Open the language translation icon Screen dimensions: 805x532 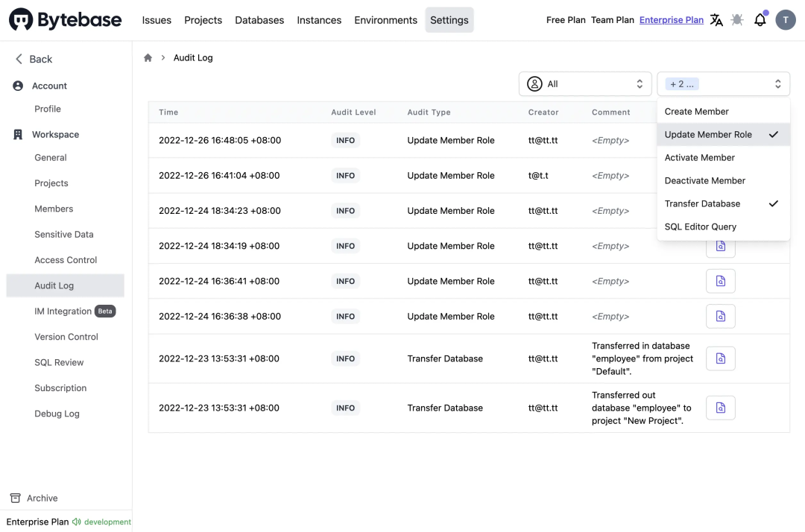[716, 20]
